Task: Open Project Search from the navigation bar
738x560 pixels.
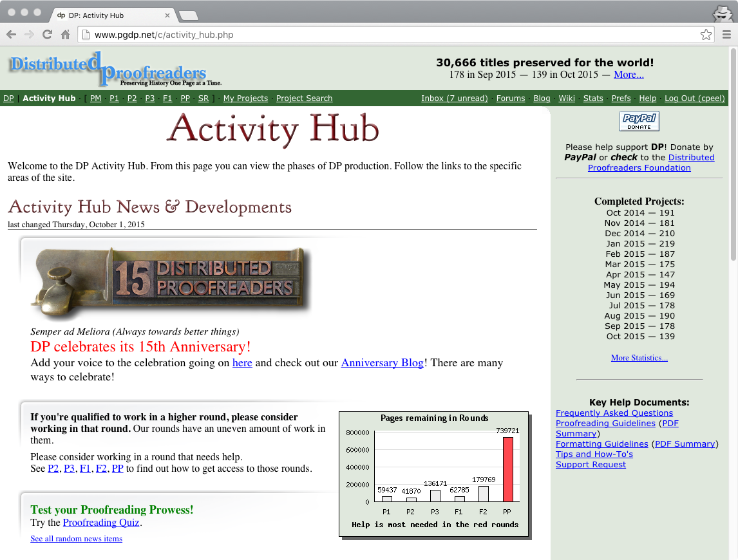Action: [304, 98]
